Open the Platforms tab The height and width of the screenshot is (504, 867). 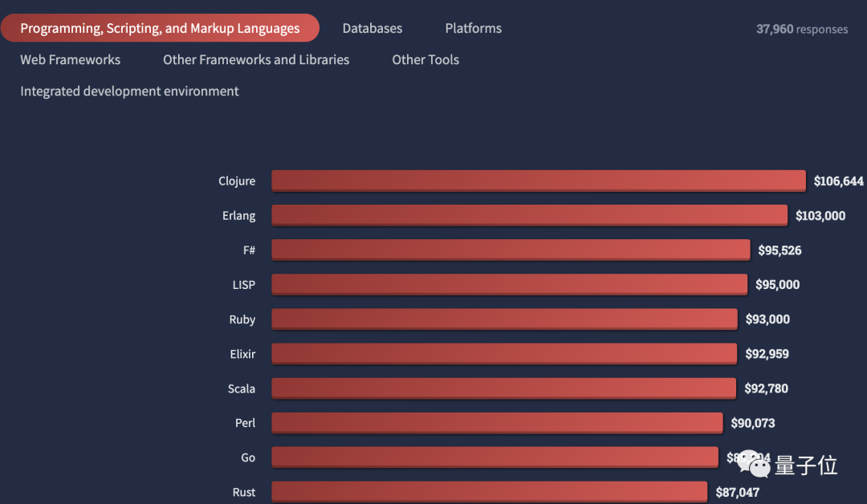pyautogui.click(x=473, y=28)
